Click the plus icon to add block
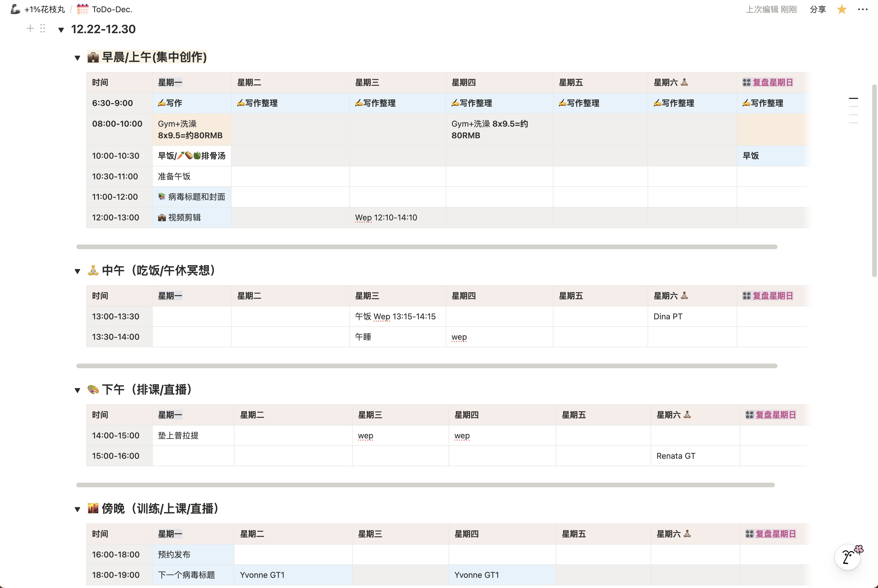This screenshot has width=878, height=588. (30, 29)
